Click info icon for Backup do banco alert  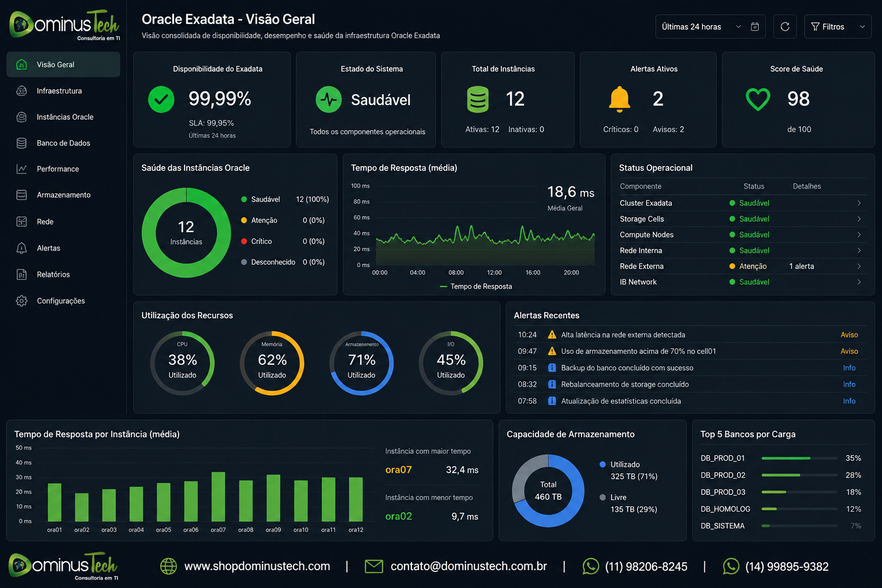552,367
